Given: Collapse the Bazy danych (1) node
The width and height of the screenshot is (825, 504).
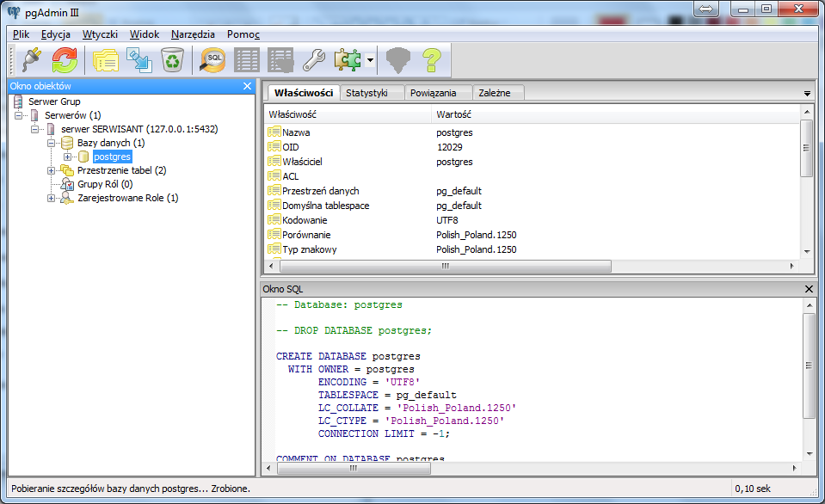Looking at the screenshot, I should coord(51,143).
